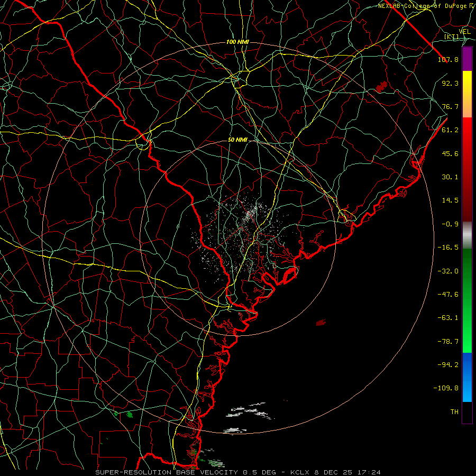Select the 100 NMI range ring label
The width and height of the screenshot is (476, 476).
coord(237,42)
